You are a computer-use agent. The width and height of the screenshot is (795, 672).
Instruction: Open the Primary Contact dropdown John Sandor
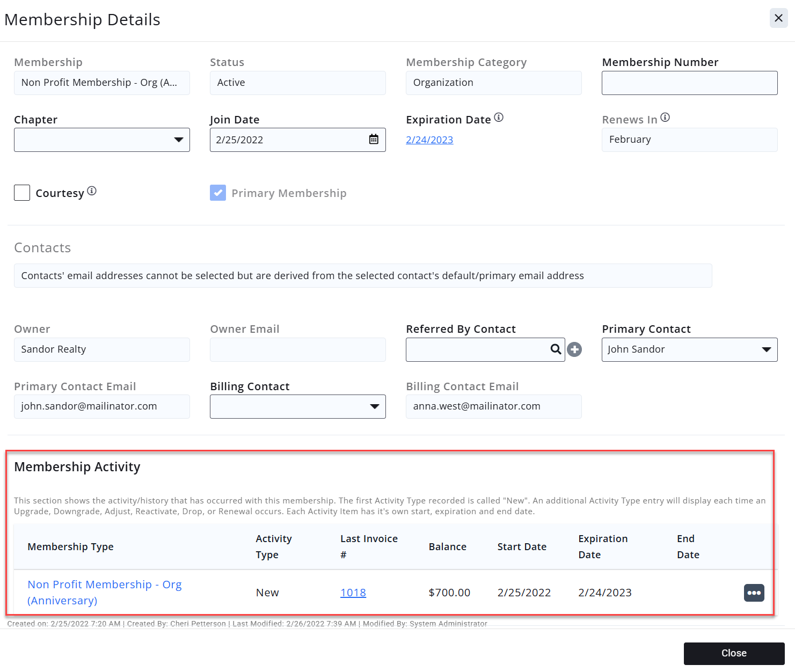point(690,349)
